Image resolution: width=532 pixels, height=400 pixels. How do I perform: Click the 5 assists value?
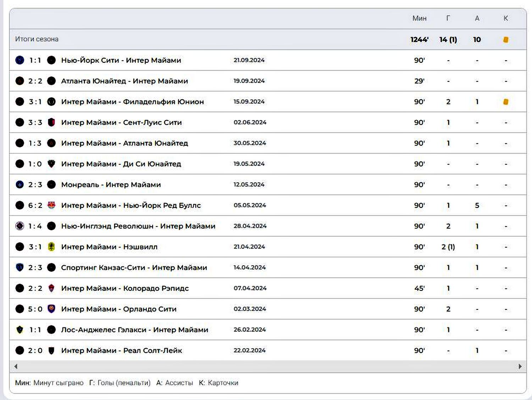pyautogui.click(x=477, y=205)
